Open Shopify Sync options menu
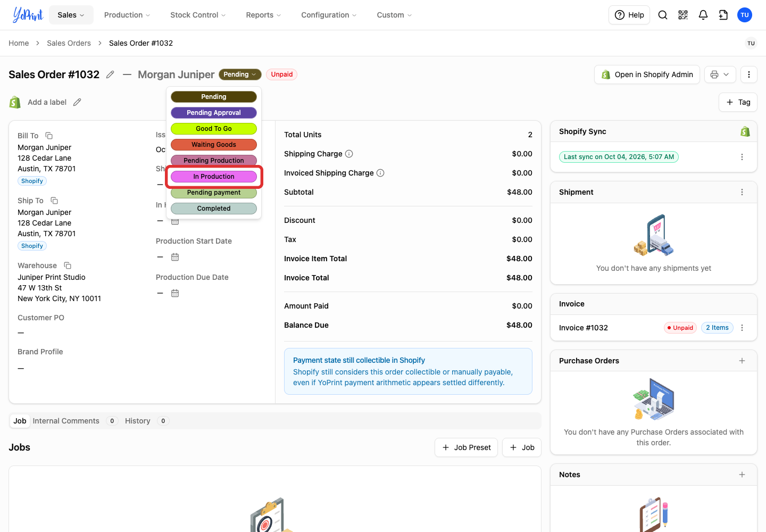 (x=742, y=157)
